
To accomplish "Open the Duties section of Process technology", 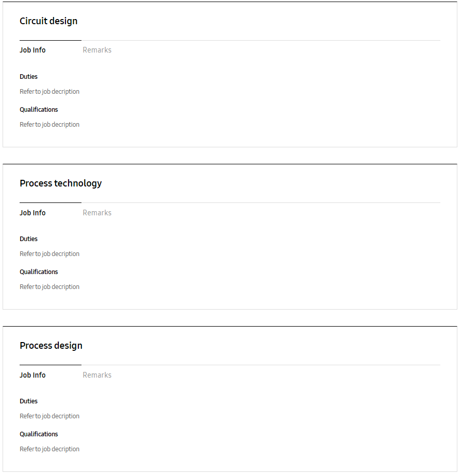I will coord(28,239).
